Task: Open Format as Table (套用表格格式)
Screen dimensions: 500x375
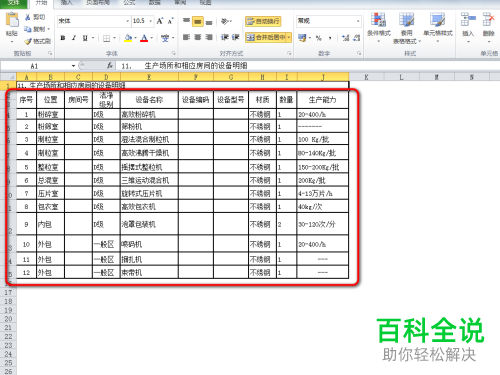Action: [407, 28]
